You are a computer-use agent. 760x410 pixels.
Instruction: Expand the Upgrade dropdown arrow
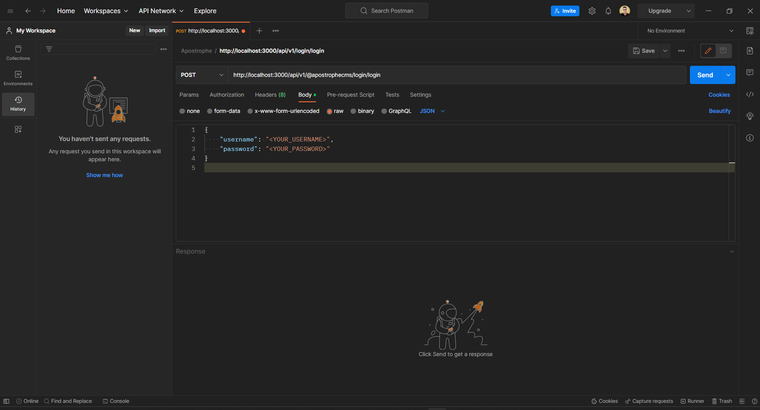(688, 11)
